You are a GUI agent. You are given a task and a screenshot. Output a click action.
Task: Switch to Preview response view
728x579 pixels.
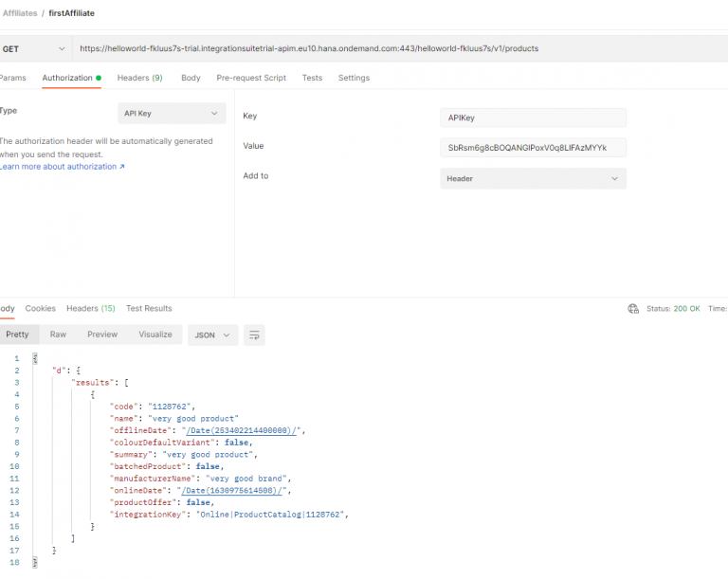coord(102,335)
